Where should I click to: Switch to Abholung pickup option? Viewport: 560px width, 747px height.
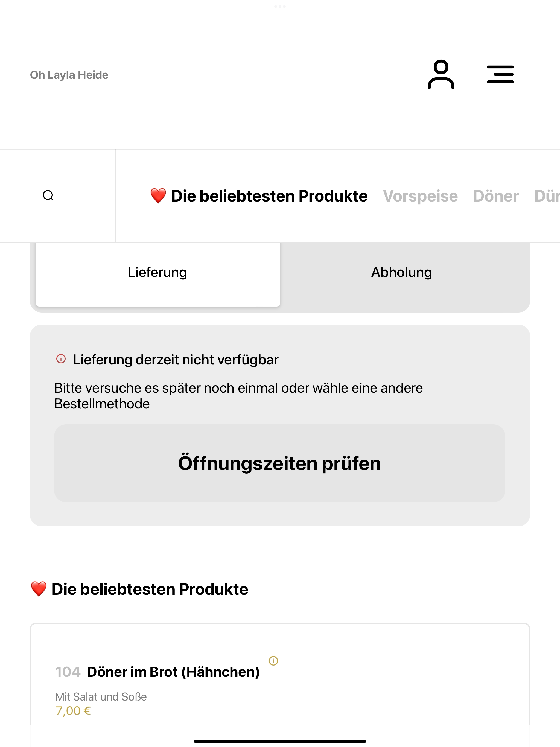(402, 272)
